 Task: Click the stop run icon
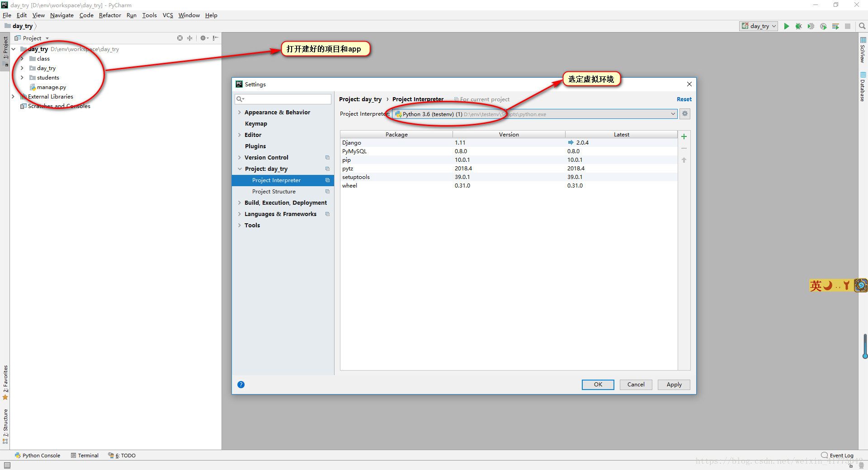tap(848, 26)
